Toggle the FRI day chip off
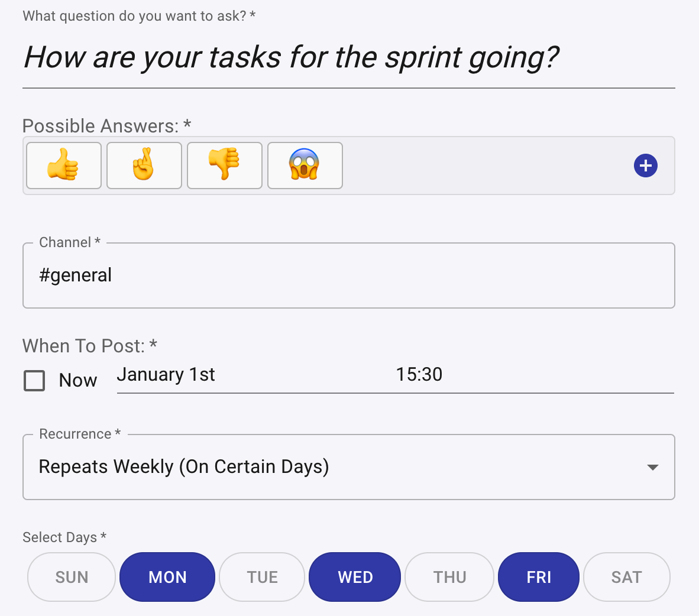699x616 pixels. pos(539,577)
